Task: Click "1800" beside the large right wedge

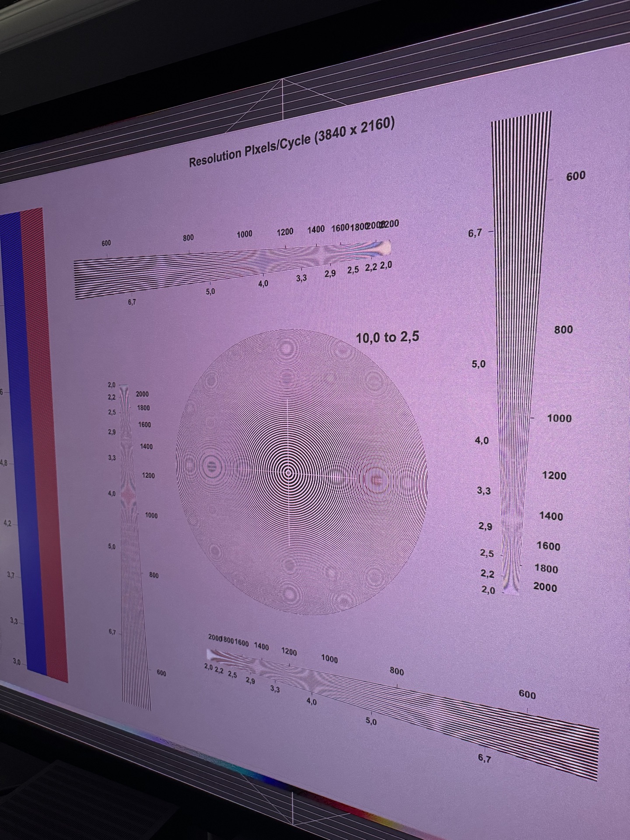Action: [546, 569]
